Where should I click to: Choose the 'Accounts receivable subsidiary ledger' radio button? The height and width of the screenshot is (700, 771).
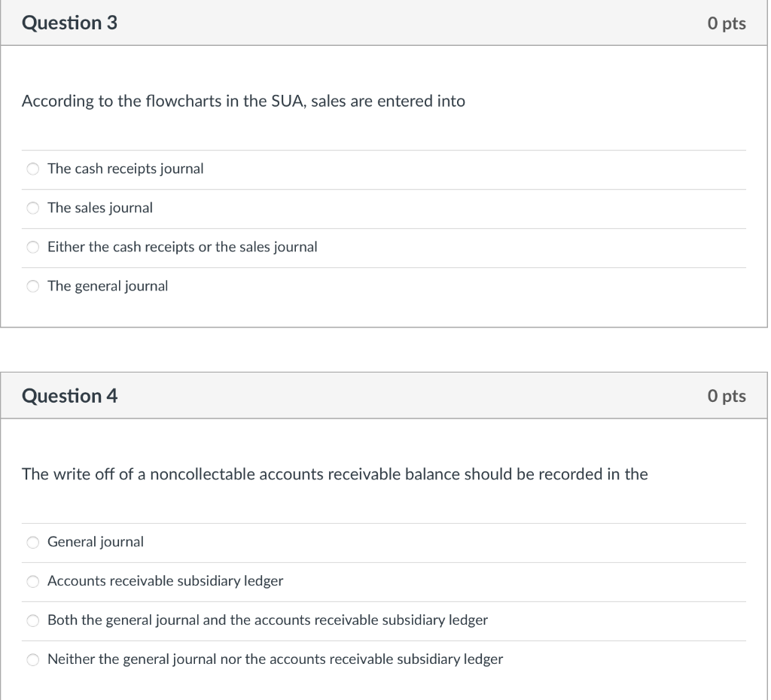coord(33,582)
